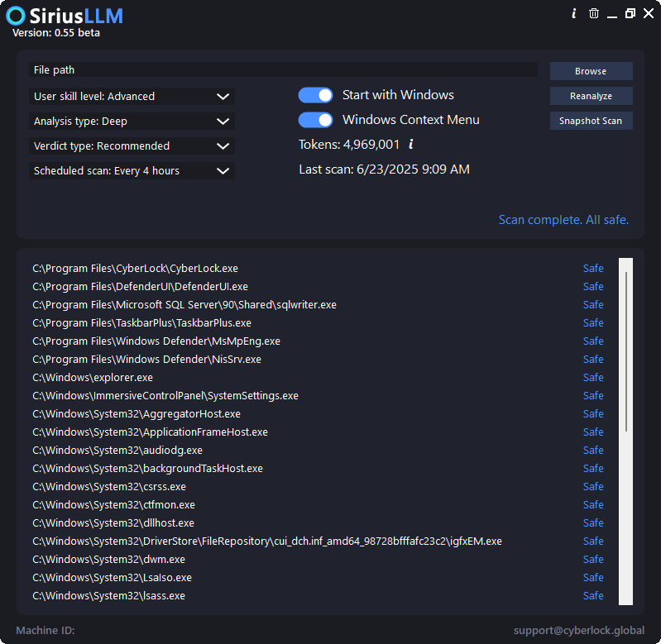Toggle the Start with Windows switch

[315, 95]
